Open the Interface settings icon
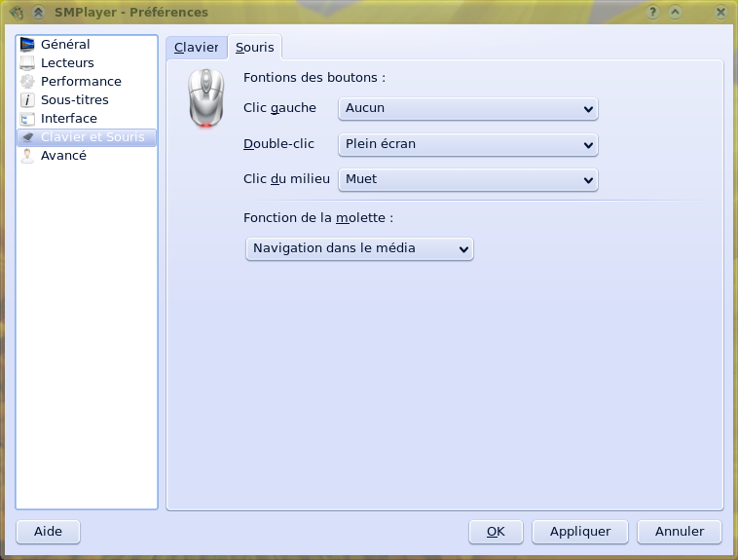 [27, 119]
